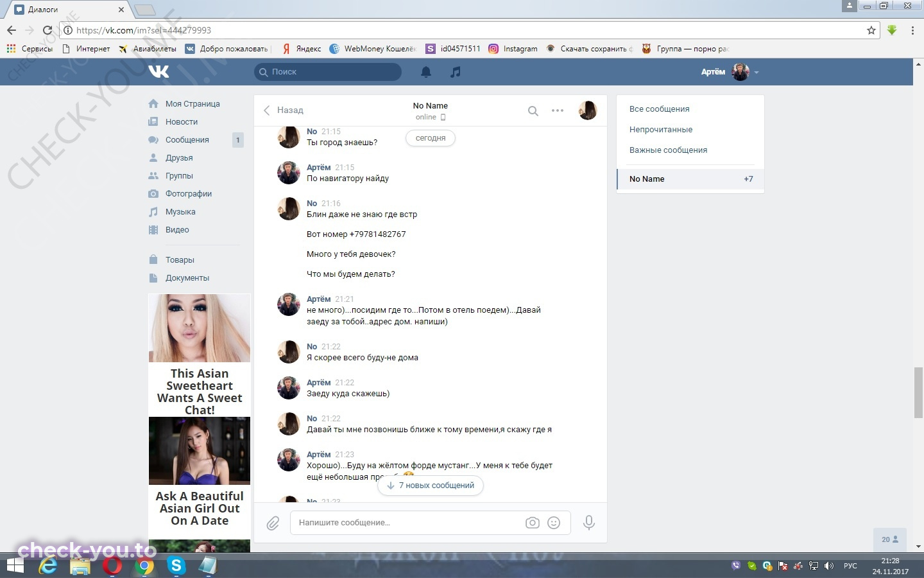The image size is (924, 578).
Task: Click message text Вот номер +79781482767
Action: [x=356, y=234]
